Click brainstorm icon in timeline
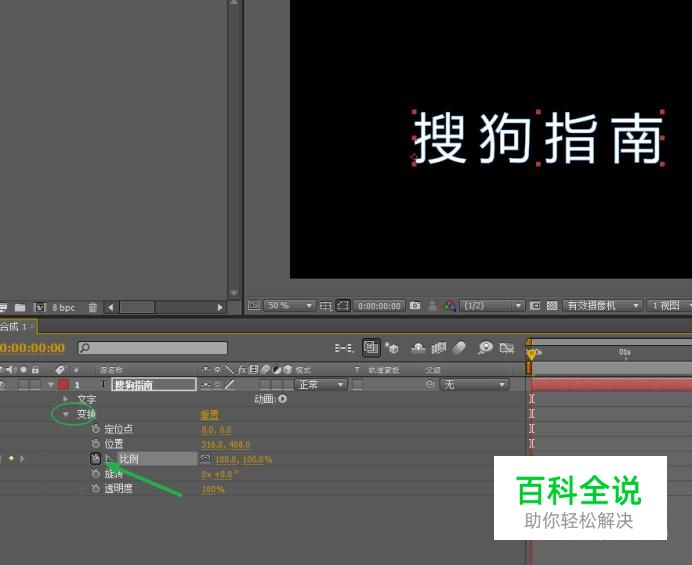The height and width of the screenshot is (565, 692). pyautogui.click(x=485, y=348)
